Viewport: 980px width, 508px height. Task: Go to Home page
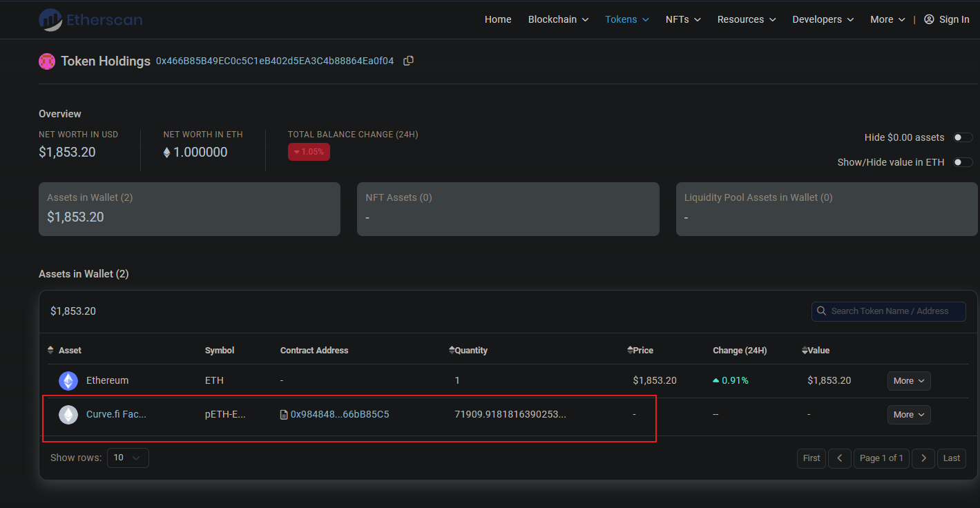click(x=498, y=19)
